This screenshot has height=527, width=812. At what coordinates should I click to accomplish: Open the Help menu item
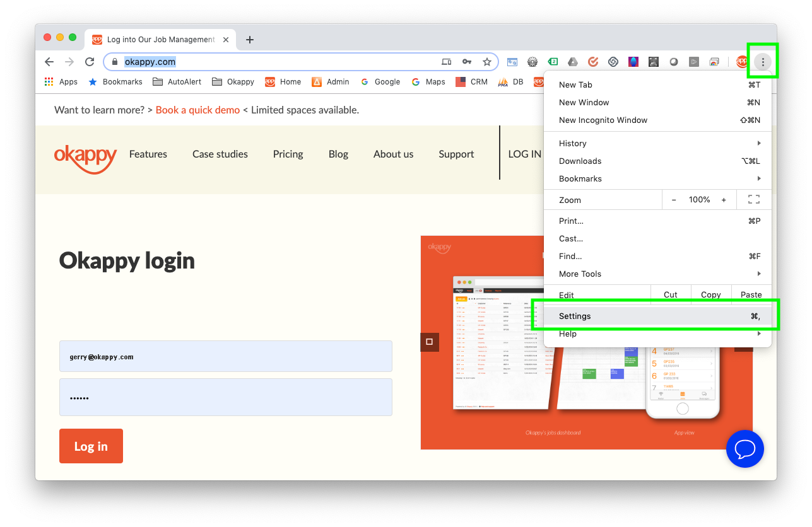pyautogui.click(x=658, y=334)
